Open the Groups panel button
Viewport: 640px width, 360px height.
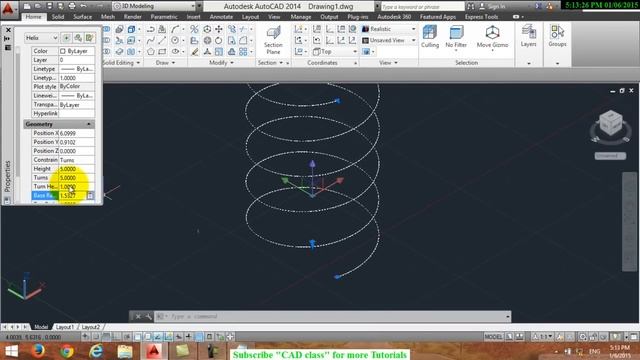tap(557, 36)
